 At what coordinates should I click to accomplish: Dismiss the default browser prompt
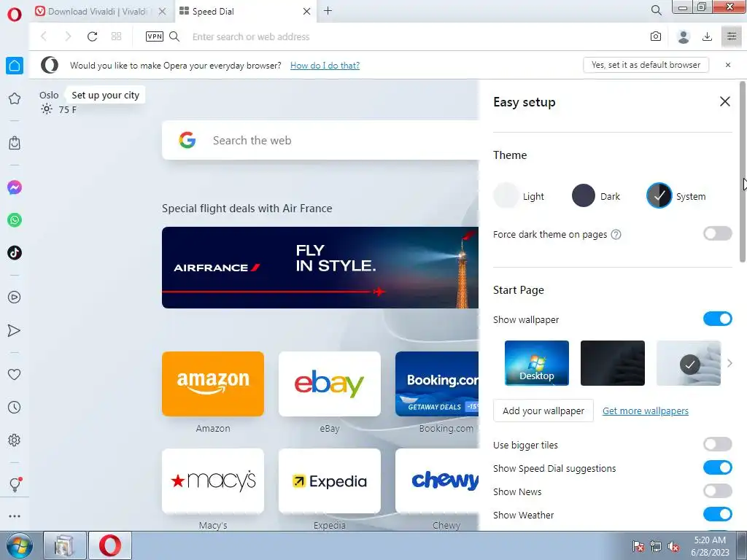728,65
